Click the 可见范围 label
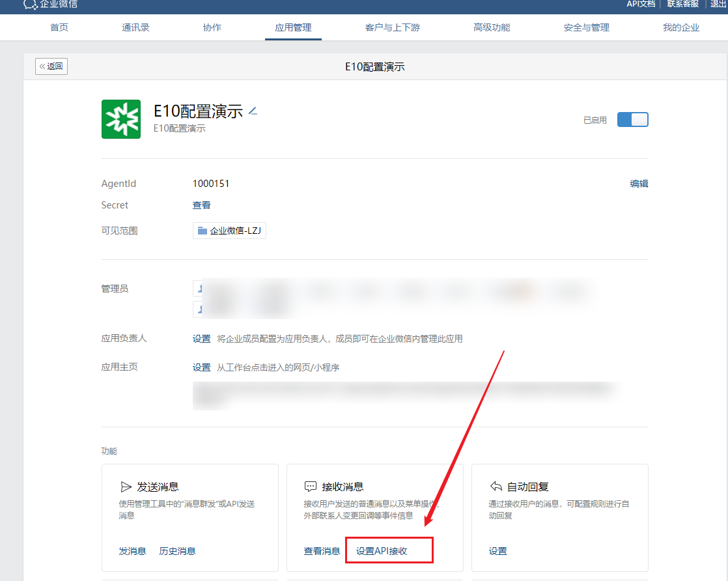The image size is (728, 581). (x=119, y=231)
